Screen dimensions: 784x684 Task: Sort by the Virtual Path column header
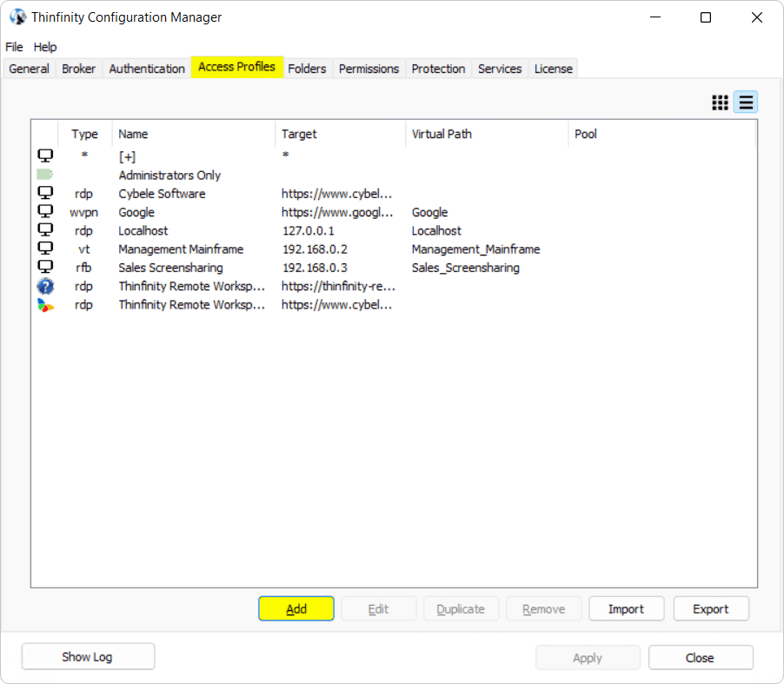coord(487,134)
